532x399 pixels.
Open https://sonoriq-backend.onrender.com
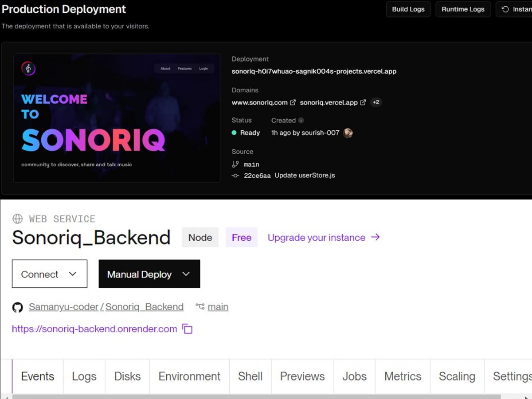pos(94,329)
